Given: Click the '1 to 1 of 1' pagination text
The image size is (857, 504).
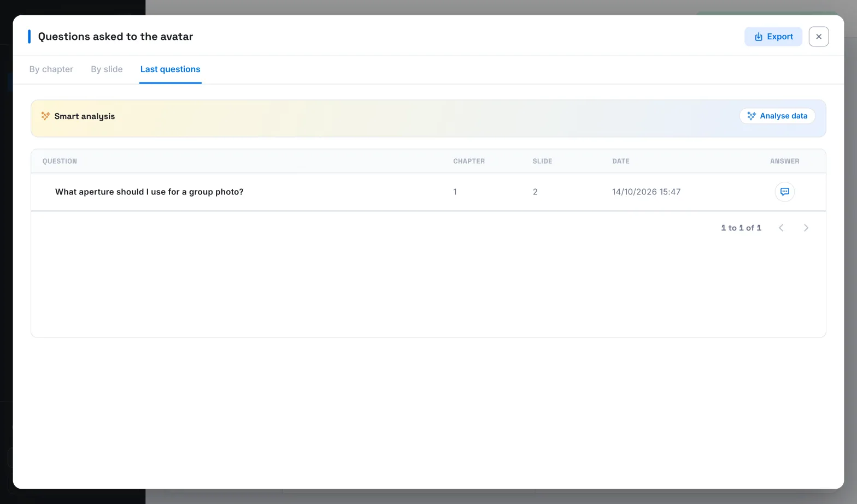Looking at the screenshot, I should [741, 228].
